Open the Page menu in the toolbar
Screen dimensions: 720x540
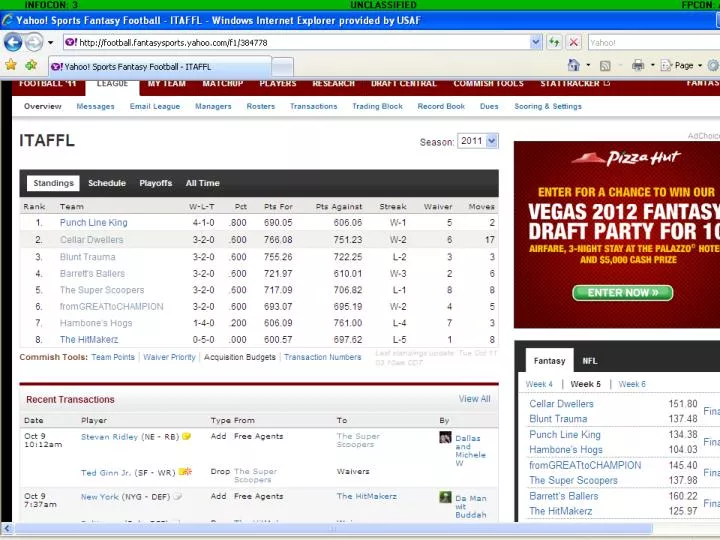pos(681,66)
